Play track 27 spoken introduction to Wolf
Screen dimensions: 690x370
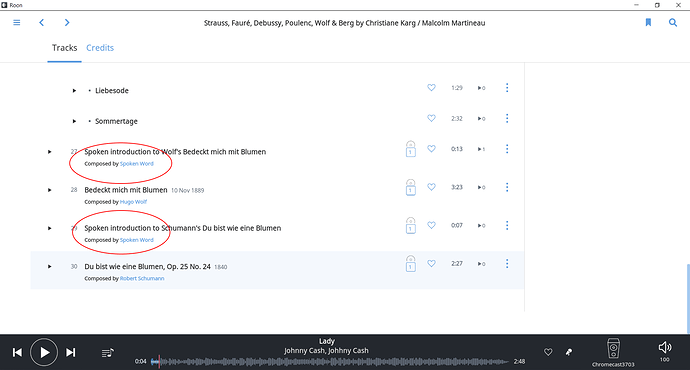[50, 152]
